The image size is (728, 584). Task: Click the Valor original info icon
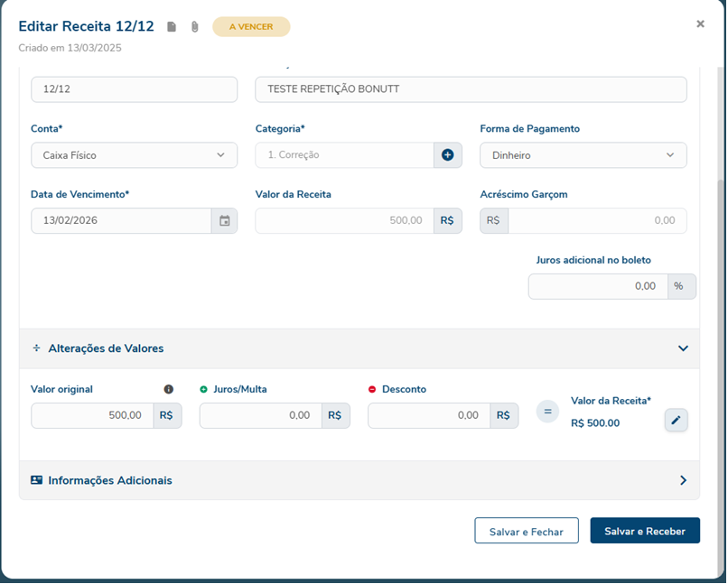pos(168,389)
